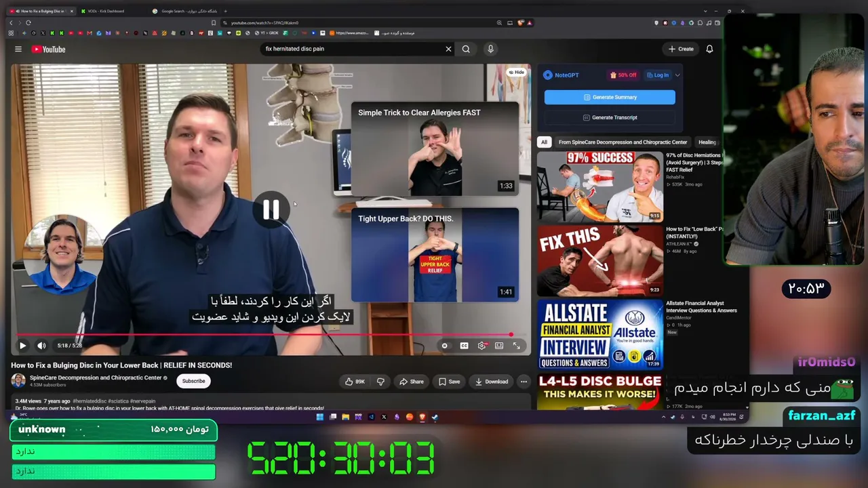Open the 'L4-L5 DISC BULGE' video thumbnail
Viewport: 868px width, 488px height.
point(600,392)
